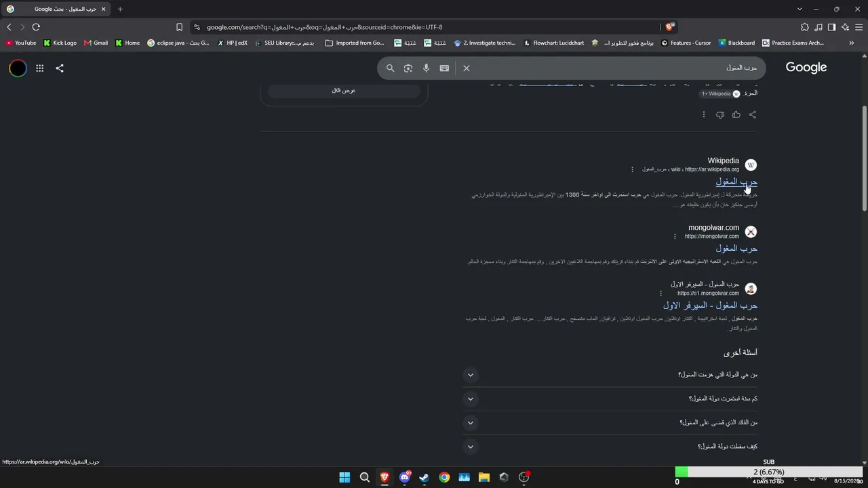868x488 pixels.
Task: Close the Google search tab with its X
Action: [x=103, y=9]
